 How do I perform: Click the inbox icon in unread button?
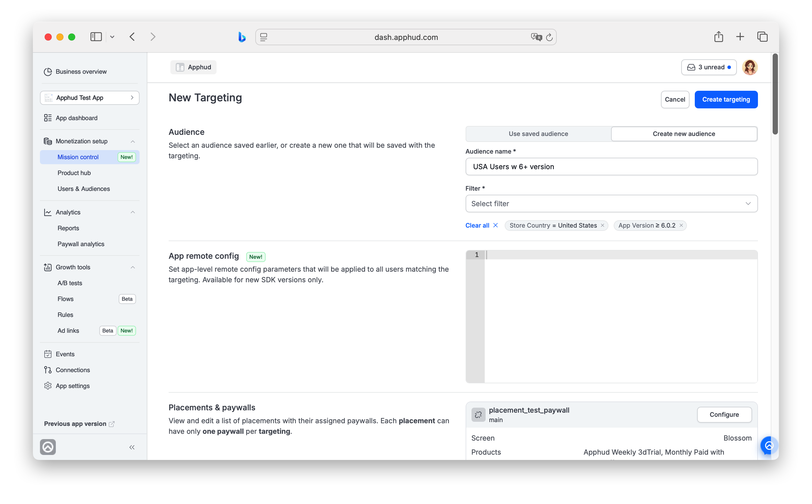click(x=692, y=67)
